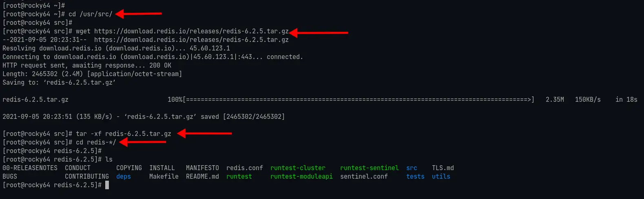
Task: Select the sentinel.conf file name
Action: (364, 177)
